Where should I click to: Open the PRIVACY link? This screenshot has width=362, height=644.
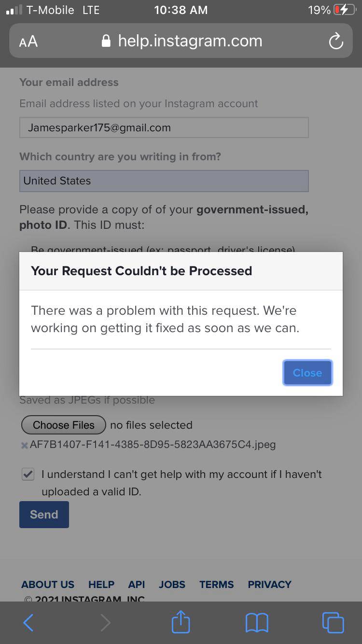click(x=269, y=584)
